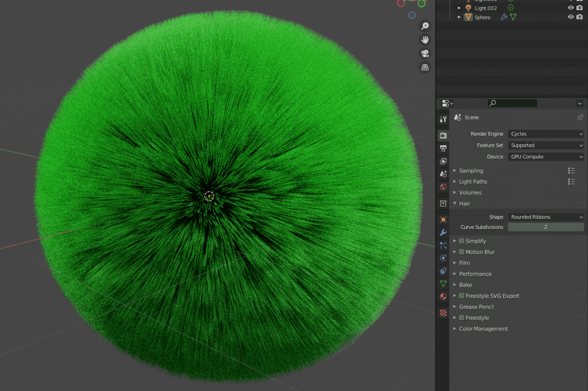Enable the Simplify checkbox

point(462,241)
